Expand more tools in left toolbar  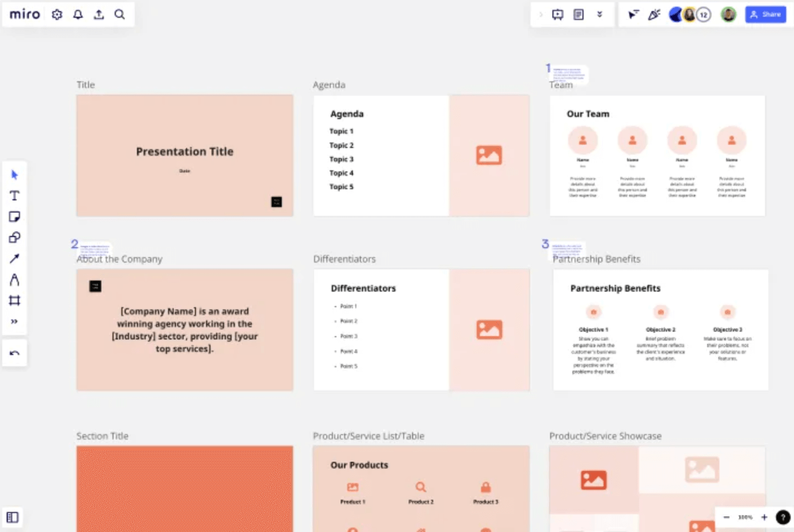(14, 322)
